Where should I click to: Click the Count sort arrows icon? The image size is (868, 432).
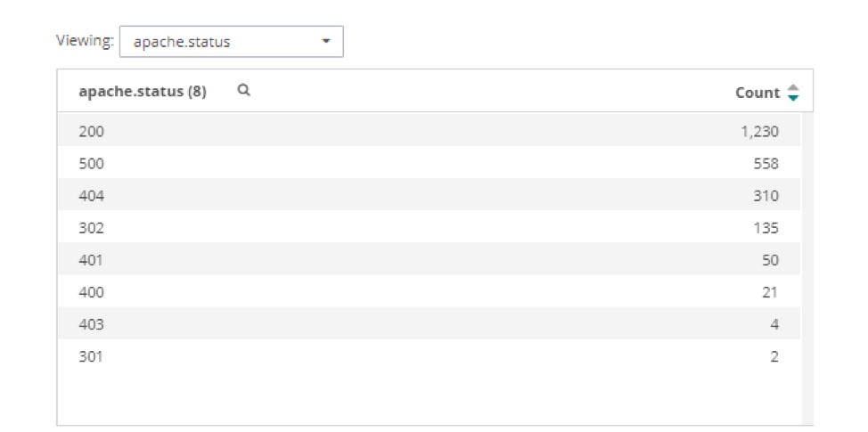(x=793, y=92)
